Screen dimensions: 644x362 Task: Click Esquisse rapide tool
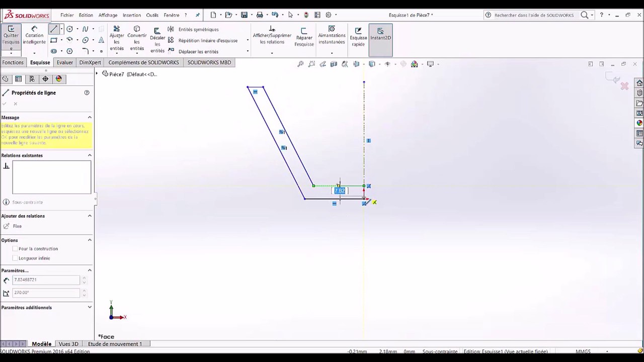(x=358, y=38)
